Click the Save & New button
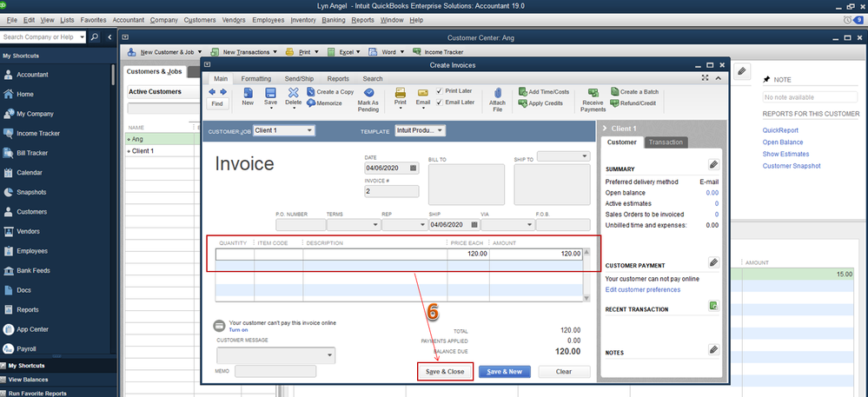Viewport: 868px width, 397px height. click(x=504, y=372)
